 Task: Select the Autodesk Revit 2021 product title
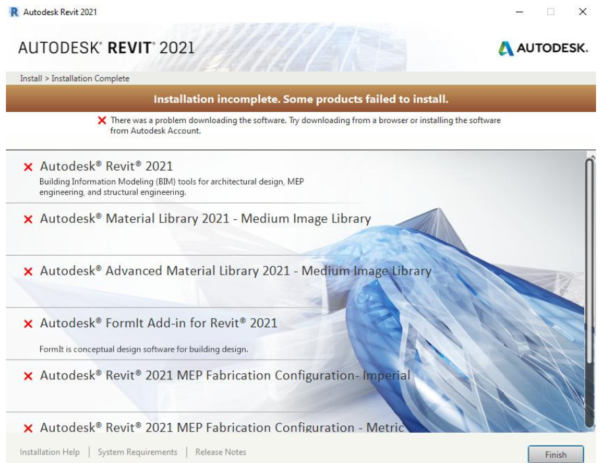click(106, 166)
